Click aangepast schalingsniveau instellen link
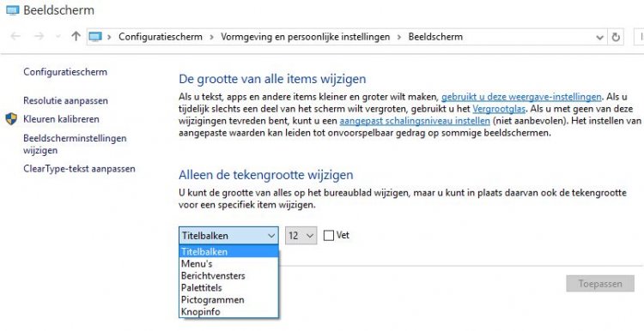This screenshot has width=644, height=331. click(415, 121)
